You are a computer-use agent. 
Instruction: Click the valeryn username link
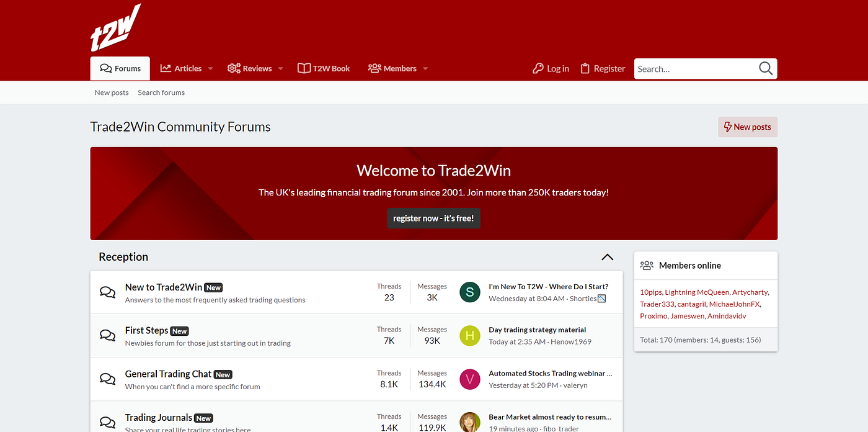click(x=575, y=385)
